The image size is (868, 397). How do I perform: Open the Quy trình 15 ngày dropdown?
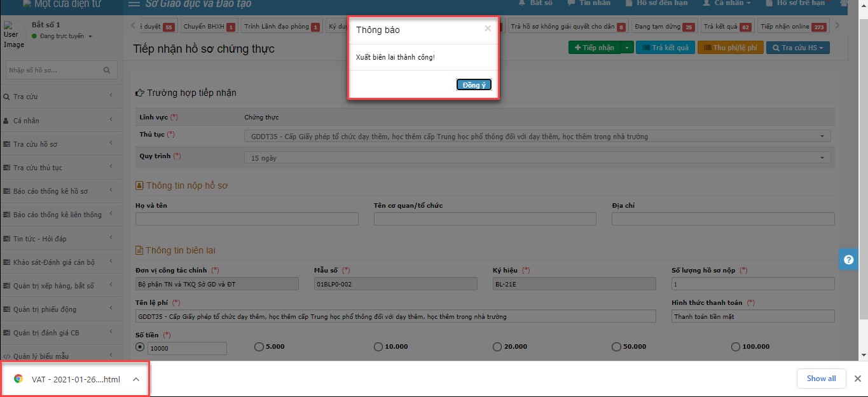[537, 158]
